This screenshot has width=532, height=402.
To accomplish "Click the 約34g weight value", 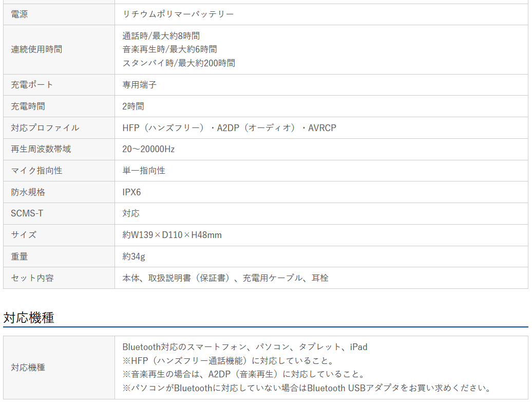I will click(x=134, y=257).
